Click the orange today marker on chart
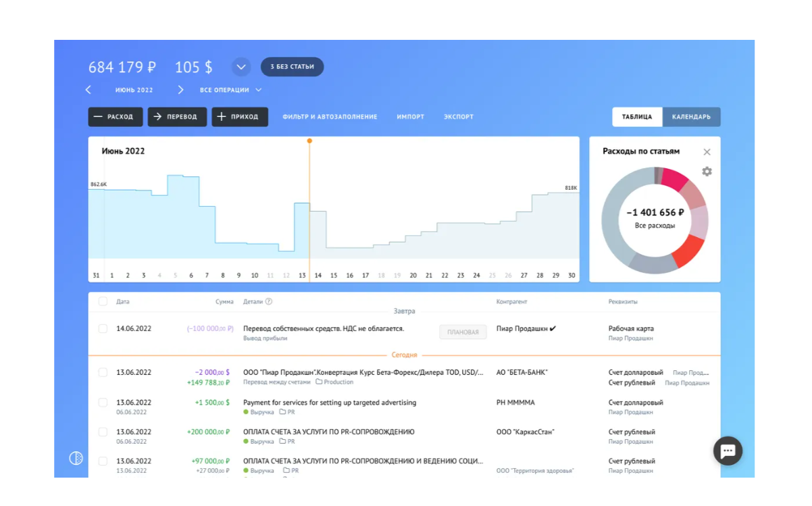 point(309,141)
